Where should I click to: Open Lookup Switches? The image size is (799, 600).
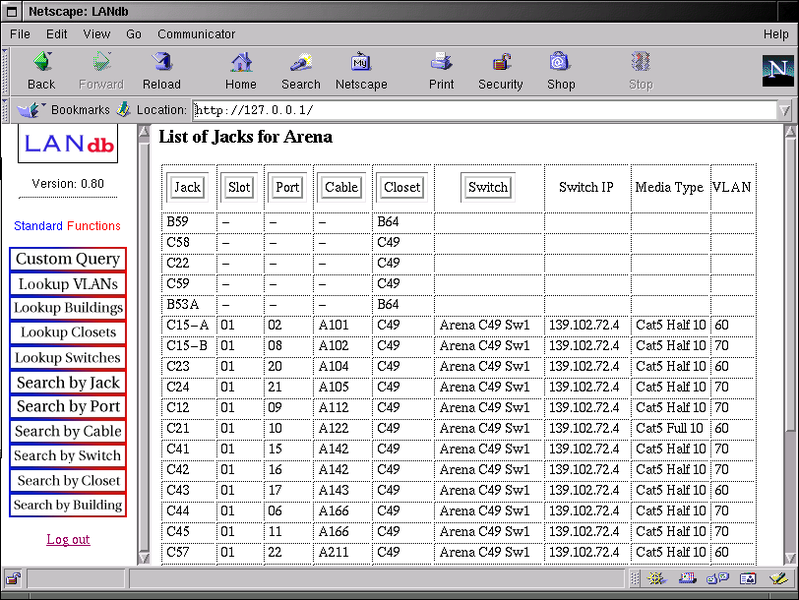point(68,358)
